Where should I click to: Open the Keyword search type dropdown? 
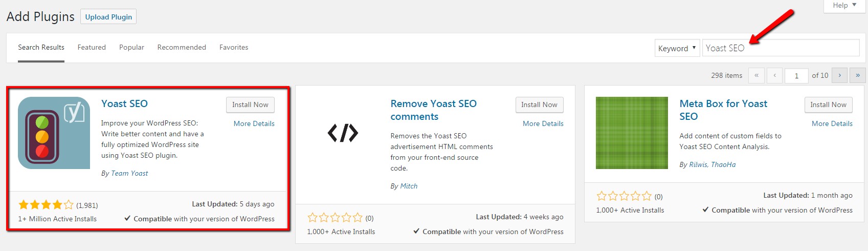point(677,48)
